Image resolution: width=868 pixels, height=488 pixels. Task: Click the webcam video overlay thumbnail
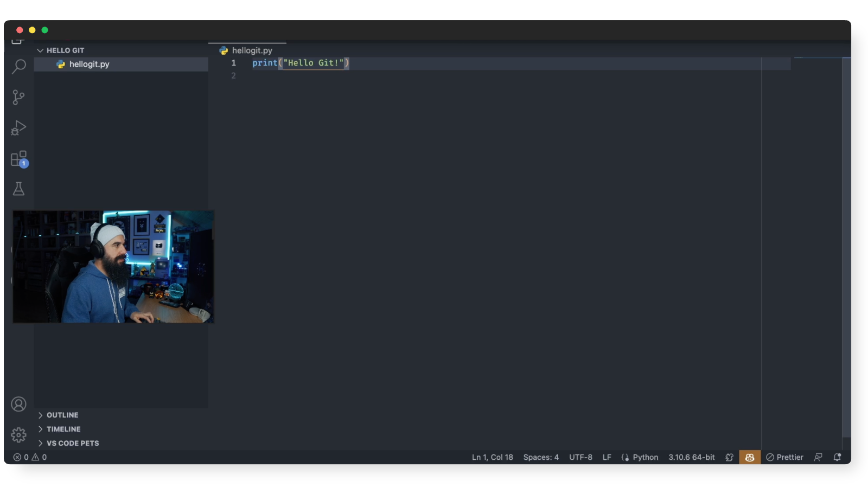[x=113, y=267]
